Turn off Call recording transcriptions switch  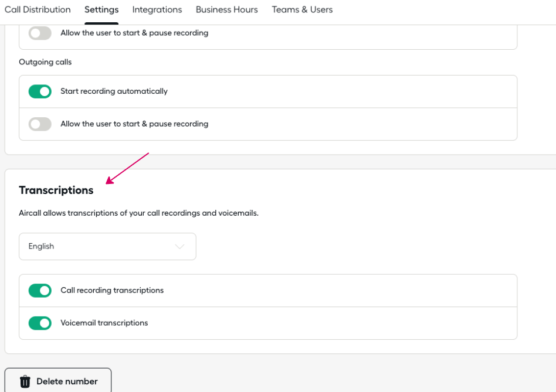coord(40,291)
